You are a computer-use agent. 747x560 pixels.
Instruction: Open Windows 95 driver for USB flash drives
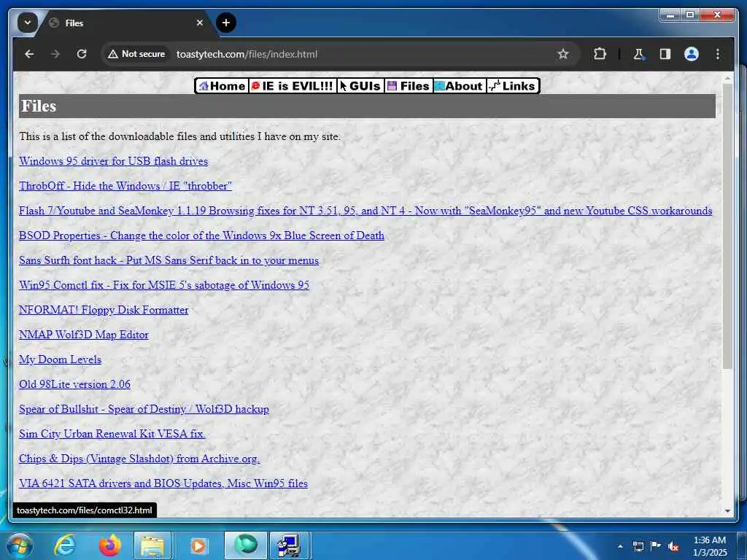pos(113,161)
